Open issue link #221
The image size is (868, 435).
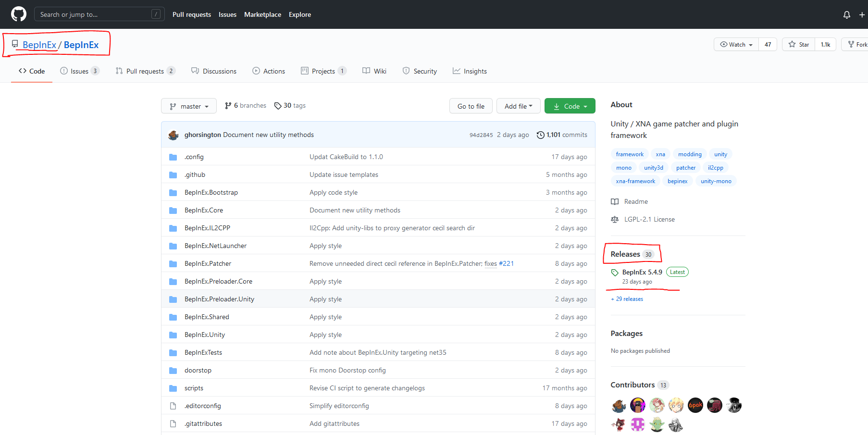(506, 264)
